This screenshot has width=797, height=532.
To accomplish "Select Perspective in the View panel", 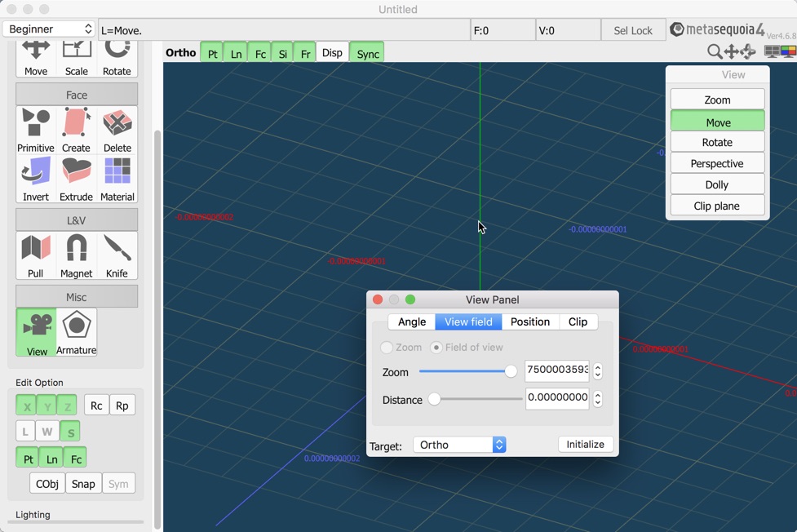I will point(716,162).
